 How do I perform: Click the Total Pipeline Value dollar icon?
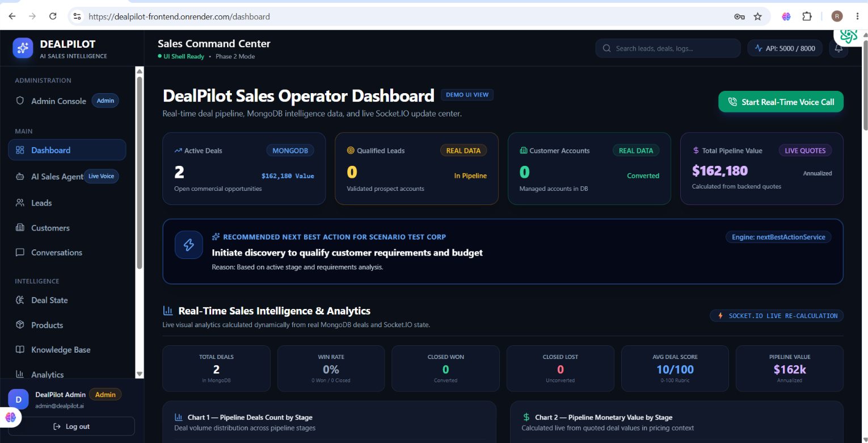[x=696, y=151]
